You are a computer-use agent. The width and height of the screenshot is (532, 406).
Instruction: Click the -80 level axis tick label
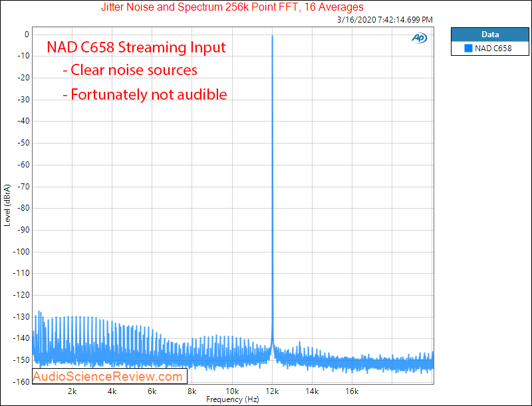coord(23,208)
